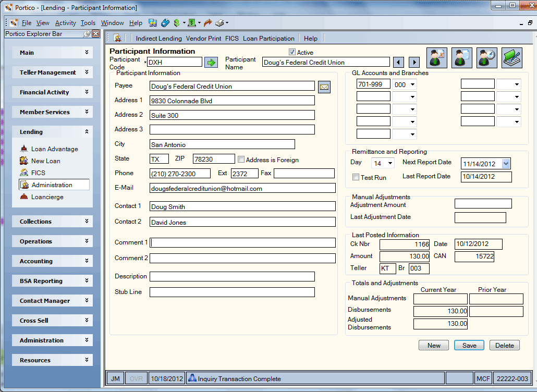
Task: Open Next Report Date calendar dropdown
Action: (506, 164)
